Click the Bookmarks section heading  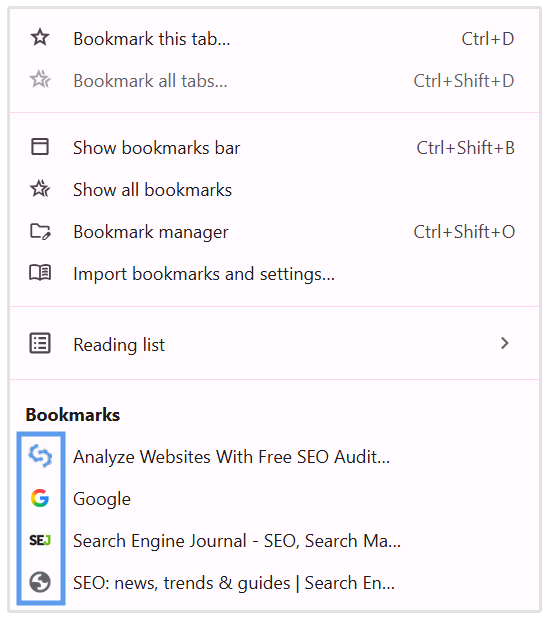(73, 415)
